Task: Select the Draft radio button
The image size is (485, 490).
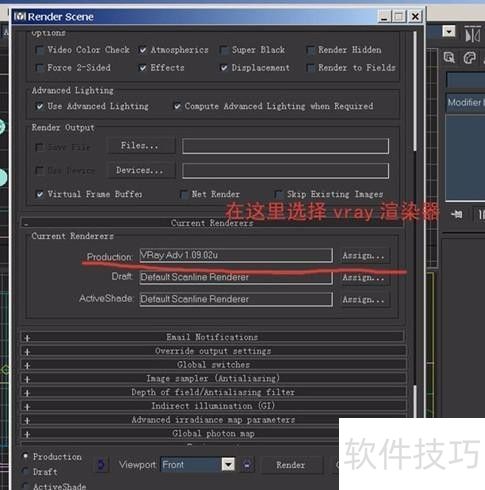Action: [25, 471]
